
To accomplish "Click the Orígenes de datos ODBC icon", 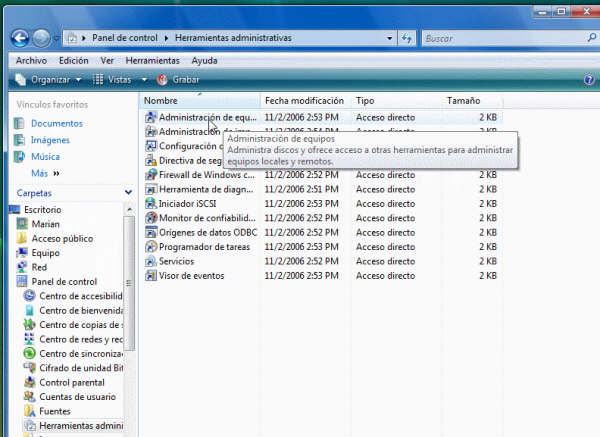I will coord(151,233).
